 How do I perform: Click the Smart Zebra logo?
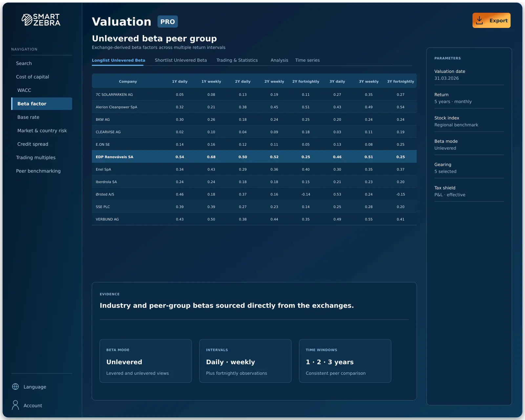point(41,20)
